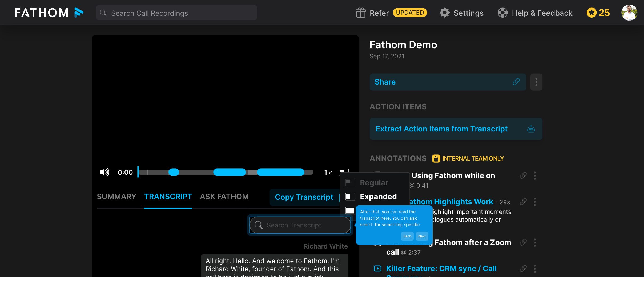
Task: Click the 25 points counter
Action: click(x=604, y=13)
